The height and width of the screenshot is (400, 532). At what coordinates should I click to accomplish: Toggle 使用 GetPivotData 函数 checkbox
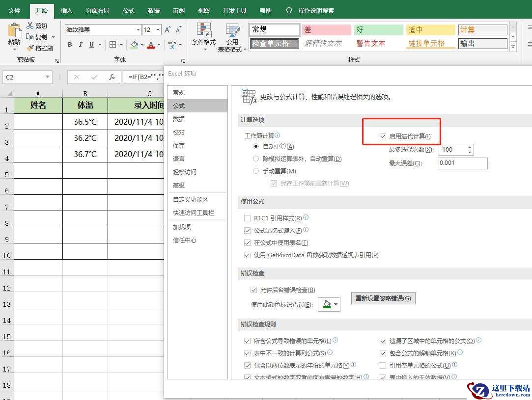(x=248, y=255)
